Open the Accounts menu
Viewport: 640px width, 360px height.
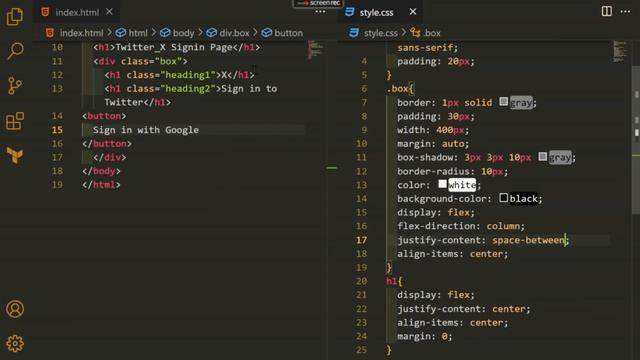tap(15, 309)
